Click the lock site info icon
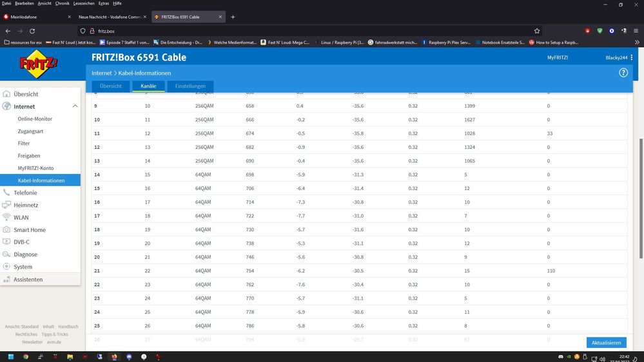Screen dimensions: 644x362 (x=92, y=31)
